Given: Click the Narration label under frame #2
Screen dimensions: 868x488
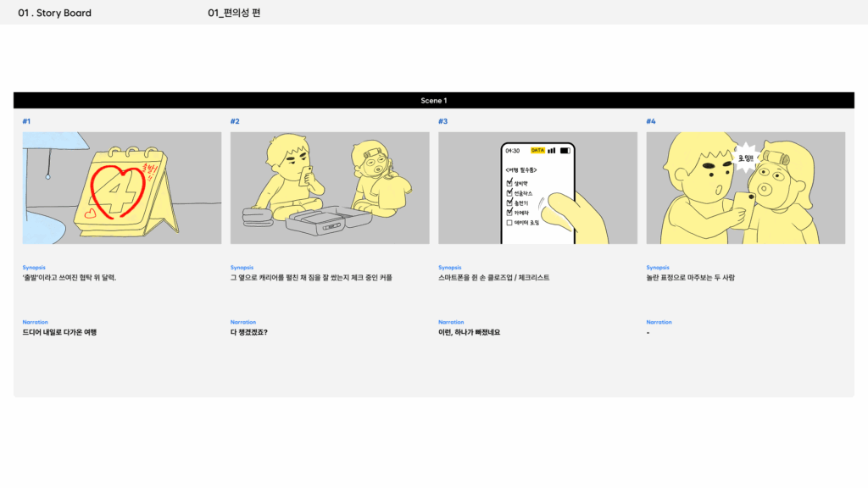Looking at the screenshot, I should (243, 322).
